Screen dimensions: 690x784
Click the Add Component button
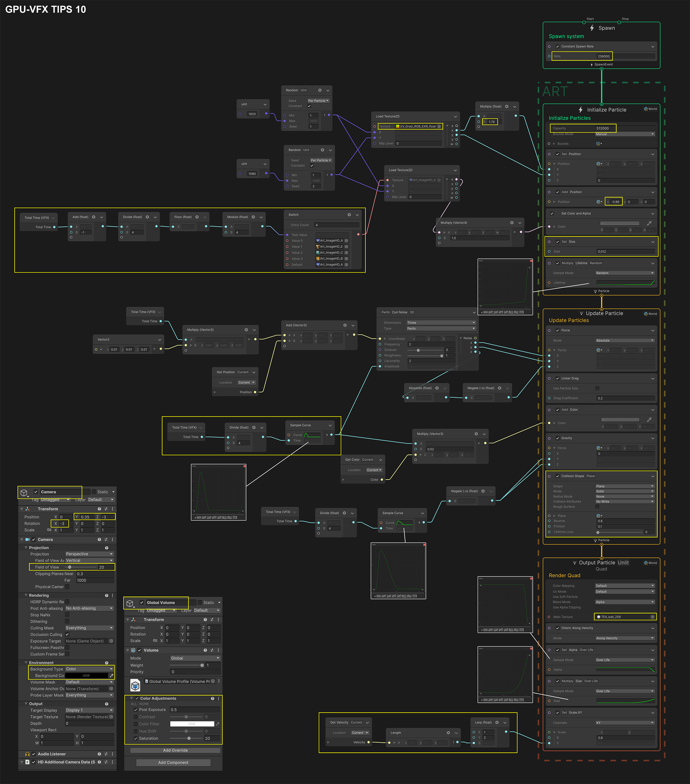pos(173,763)
